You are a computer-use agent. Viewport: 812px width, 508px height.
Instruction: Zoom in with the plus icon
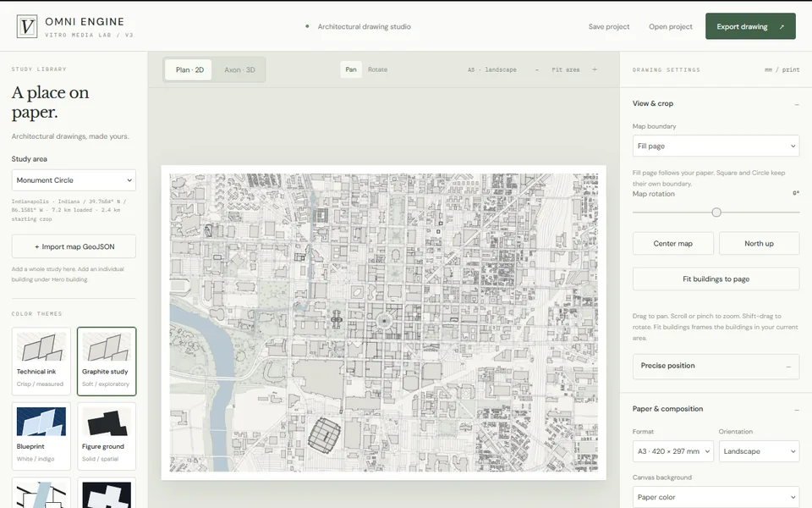click(x=595, y=69)
